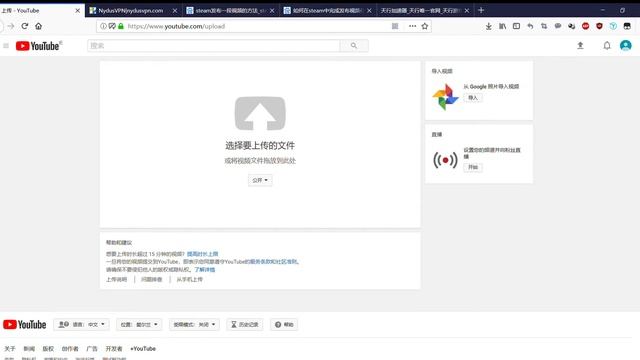Open footer 开发者 link
Image resolution: width=640 pixels, height=360 pixels.
coord(114,349)
